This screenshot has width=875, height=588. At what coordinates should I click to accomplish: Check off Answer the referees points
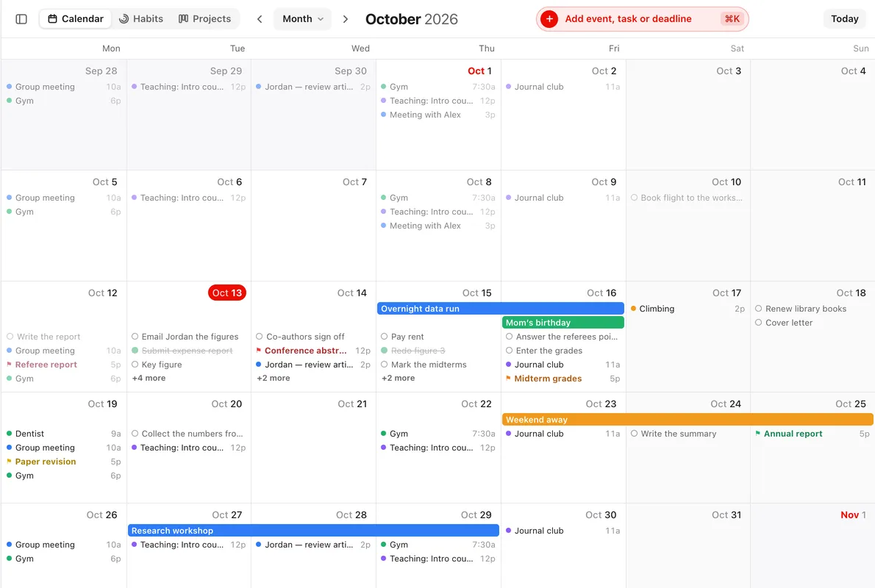point(510,337)
